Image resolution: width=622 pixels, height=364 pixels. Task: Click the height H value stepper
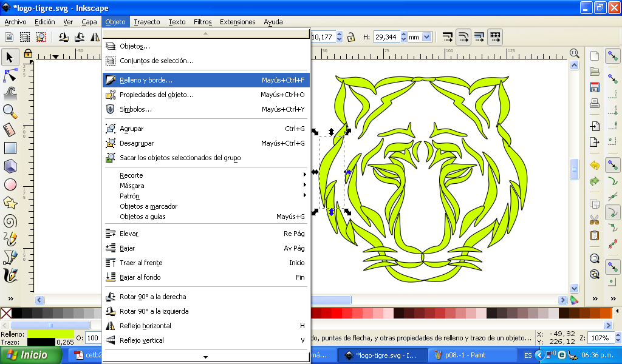click(403, 37)
